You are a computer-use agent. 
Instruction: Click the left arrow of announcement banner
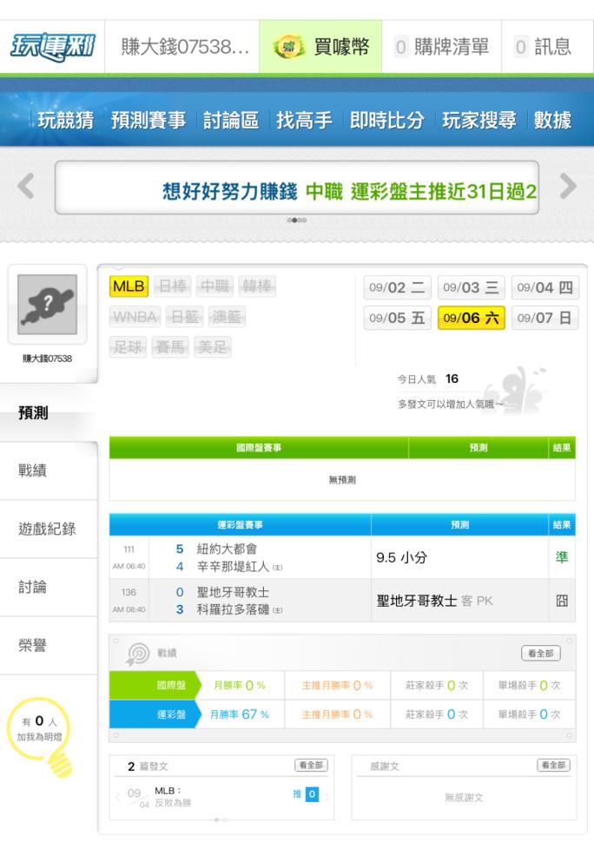(x=25, y=186)
